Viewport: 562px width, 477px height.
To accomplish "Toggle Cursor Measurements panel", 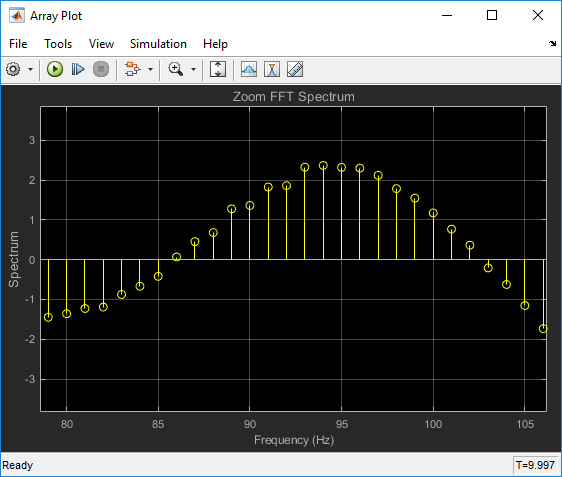I will tap(272, 69).
